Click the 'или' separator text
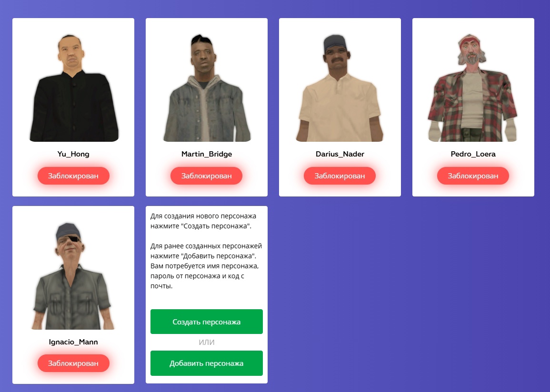 pos(207,342)
